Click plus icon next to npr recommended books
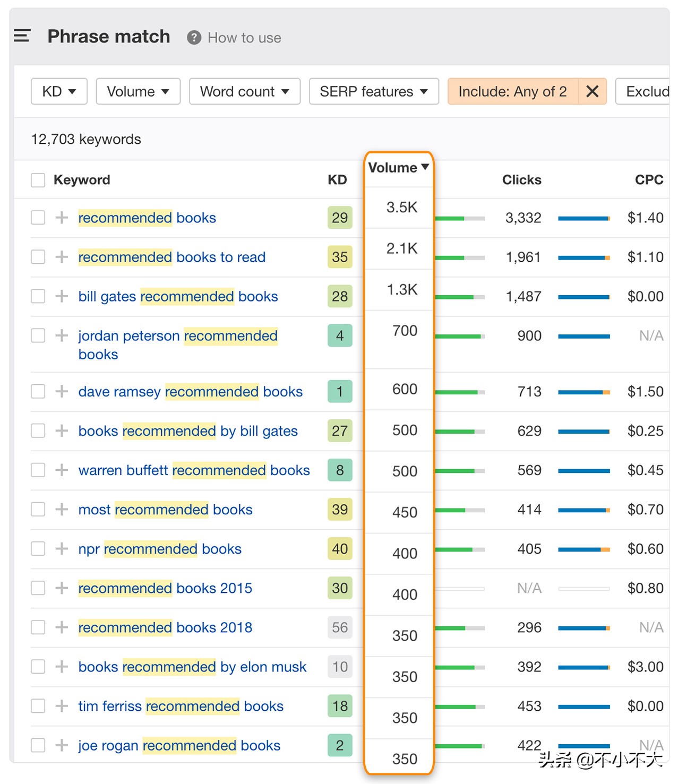The image size is (678, 784). (x=62, y=549)
